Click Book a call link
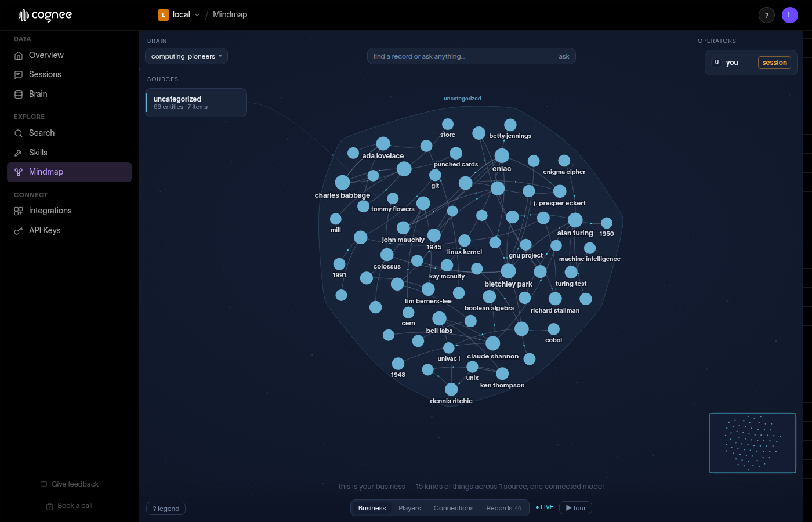 coord(70,506)
